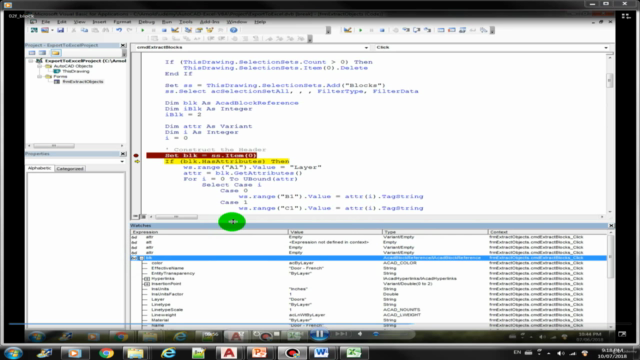The image size is (640, 360).
Task: Open the Add-Ins menu
Action: tap(209, 22)
